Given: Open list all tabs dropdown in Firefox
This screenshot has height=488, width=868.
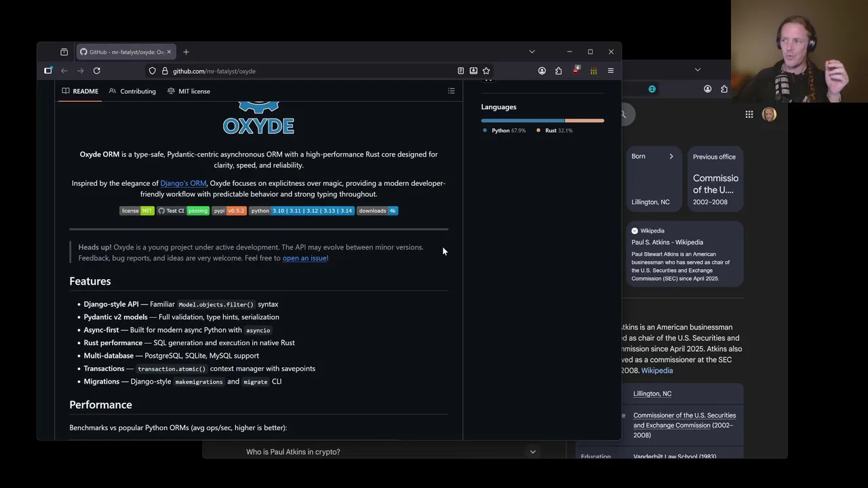Looking at the screenshot, I should tap(532, 52).
